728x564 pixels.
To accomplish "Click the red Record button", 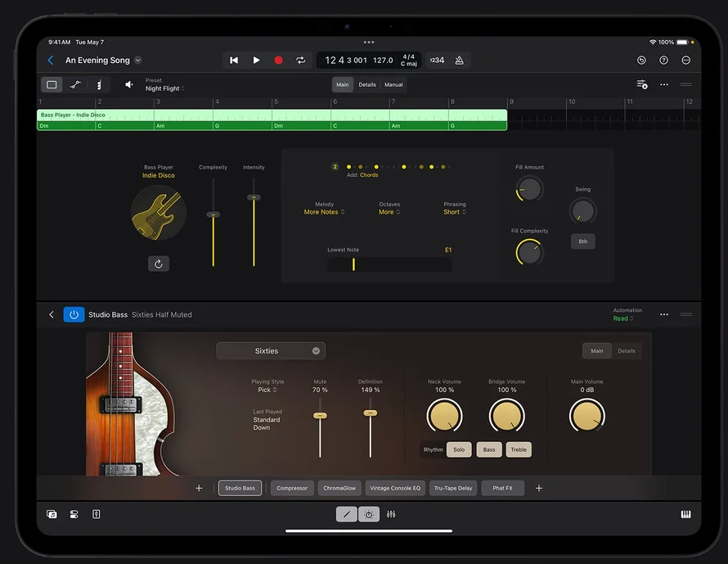I will (x=278, y=61).
